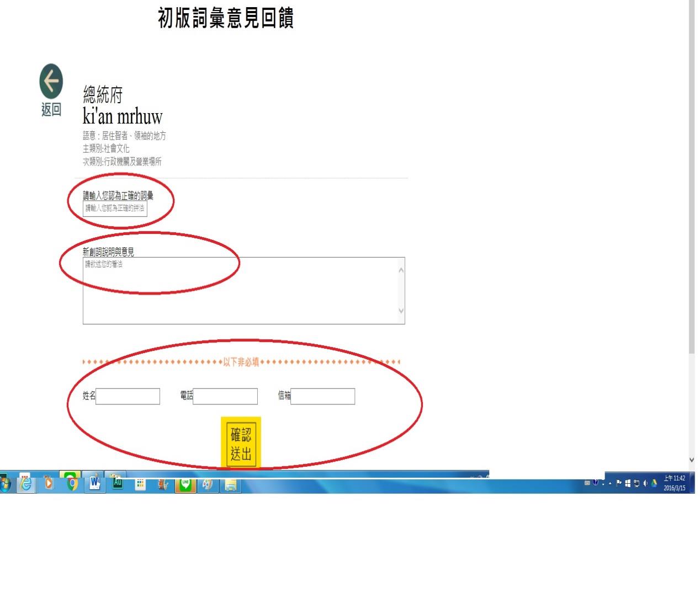This screenshot has width=700, height=593.
Task: Open the Action Center flag icon
Action: [619, 483]
